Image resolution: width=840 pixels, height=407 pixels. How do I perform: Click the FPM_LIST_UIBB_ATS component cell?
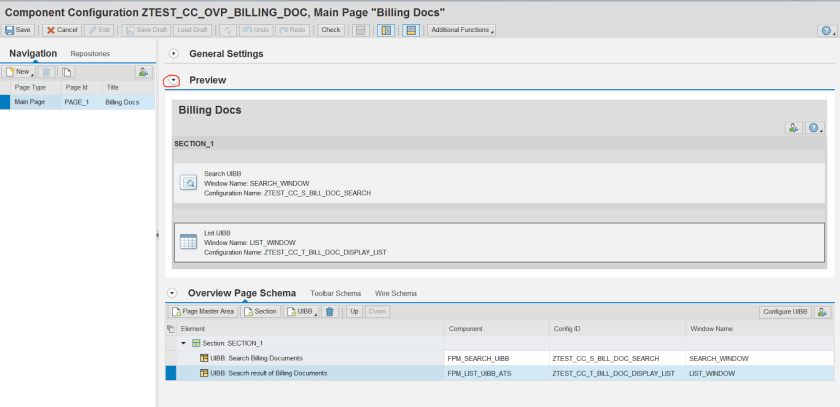tap(496, 373)
